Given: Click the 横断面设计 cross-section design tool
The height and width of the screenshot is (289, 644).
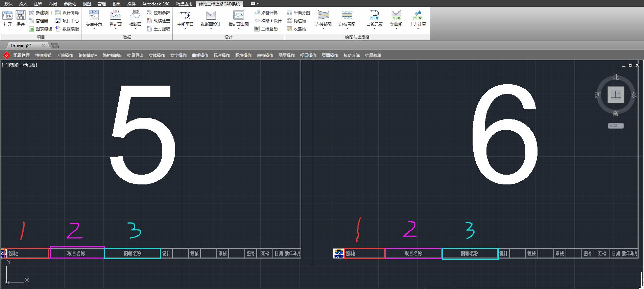Looking at the screenshot, I should (x=268, y=21).
